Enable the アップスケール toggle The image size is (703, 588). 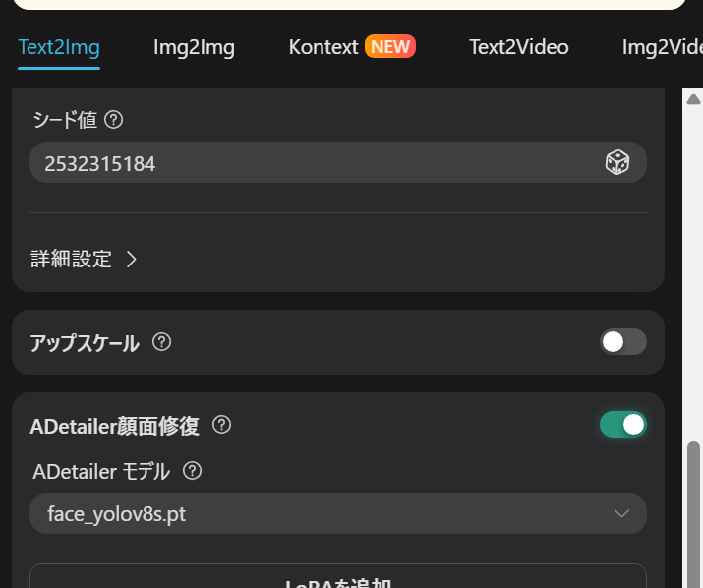(623, 342)
